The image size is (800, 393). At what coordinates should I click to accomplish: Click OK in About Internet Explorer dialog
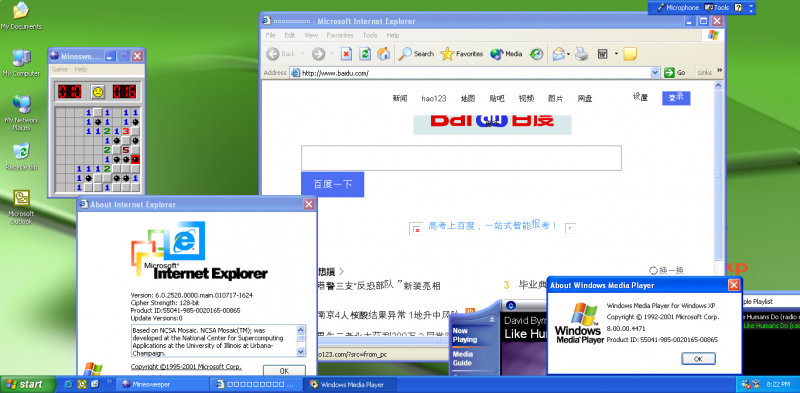pyautogui.click(x=284, y=371)
